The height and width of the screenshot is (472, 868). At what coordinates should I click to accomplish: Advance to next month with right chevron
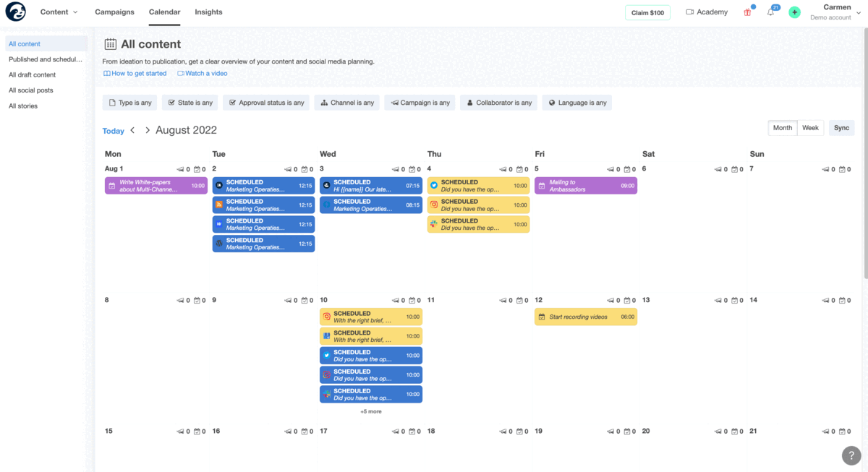coord(148,131)
